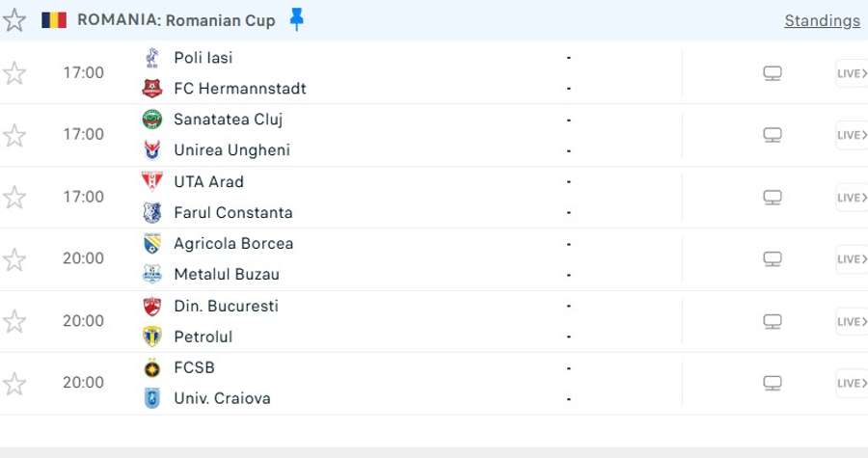The height and width of the screenshot is (458, 868).
Task: Click the Romania flag icon
Action: point(54,20)
